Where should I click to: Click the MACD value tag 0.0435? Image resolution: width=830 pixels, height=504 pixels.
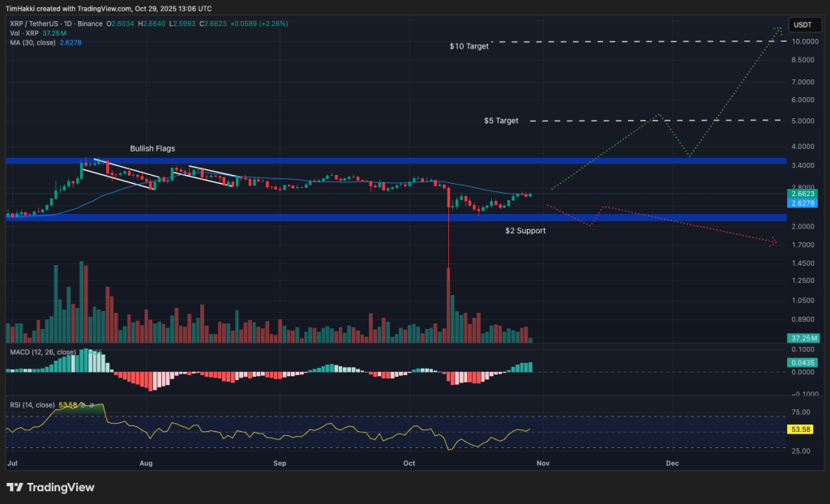802,363
